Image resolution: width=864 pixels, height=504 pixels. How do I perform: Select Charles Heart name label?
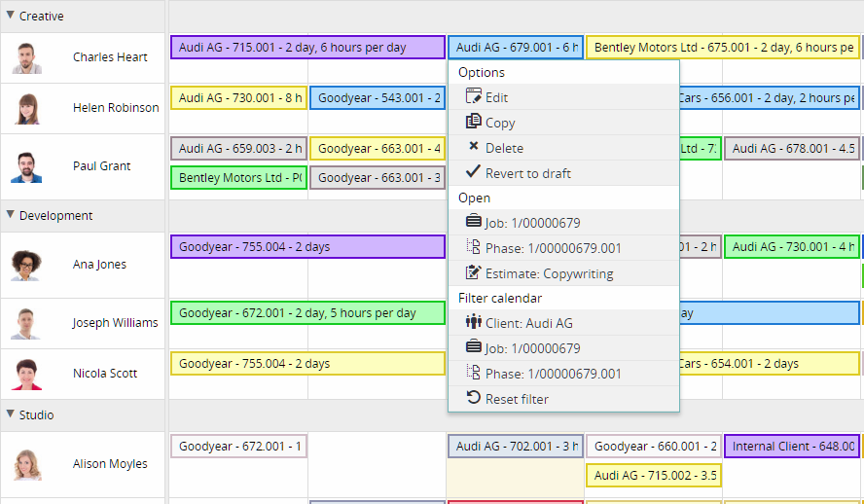point(110,57)
